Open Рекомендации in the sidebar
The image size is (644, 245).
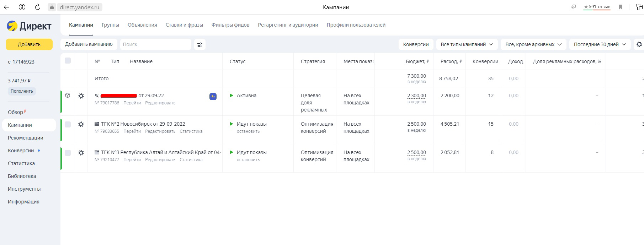pyautogui.click(x=26, y=138)
